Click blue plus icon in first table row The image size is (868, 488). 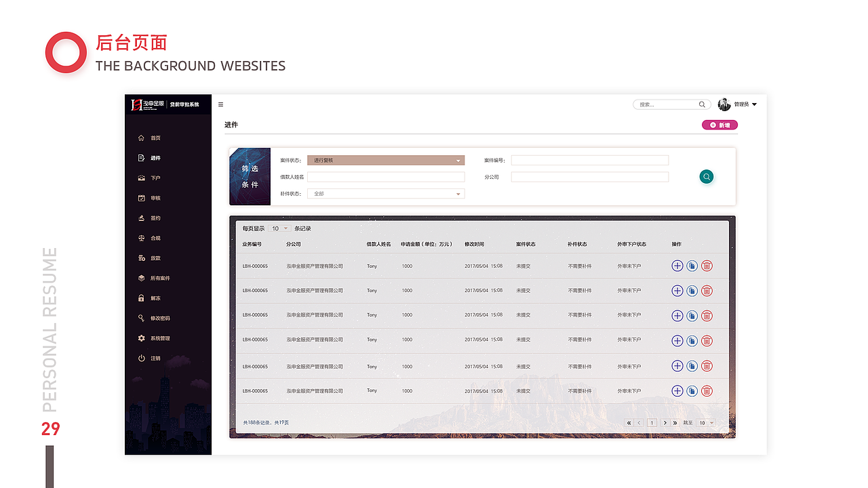[x=677, y=266]
